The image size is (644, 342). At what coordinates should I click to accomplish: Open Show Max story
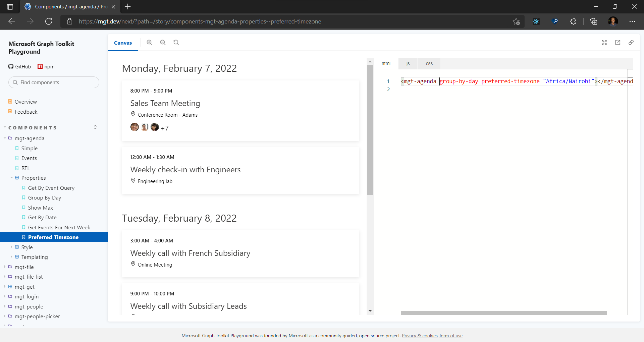click(x=41, y=208)
